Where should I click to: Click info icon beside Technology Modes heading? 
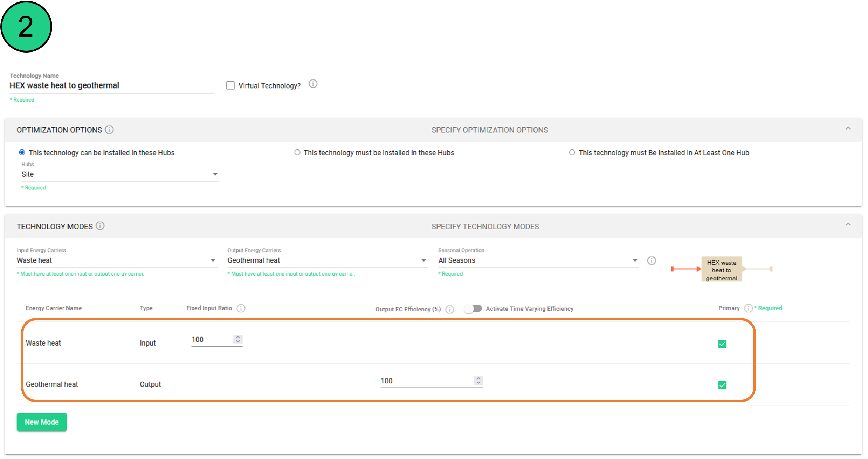100,226
